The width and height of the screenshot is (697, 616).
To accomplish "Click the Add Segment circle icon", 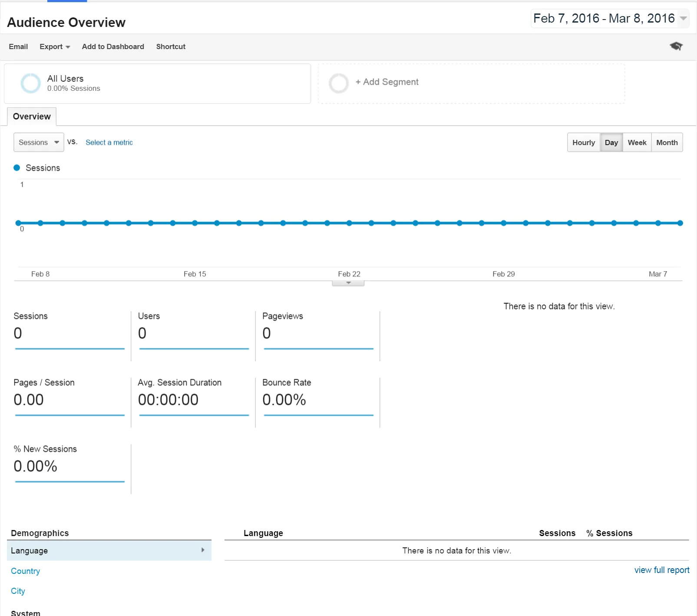I will [339, 83].
